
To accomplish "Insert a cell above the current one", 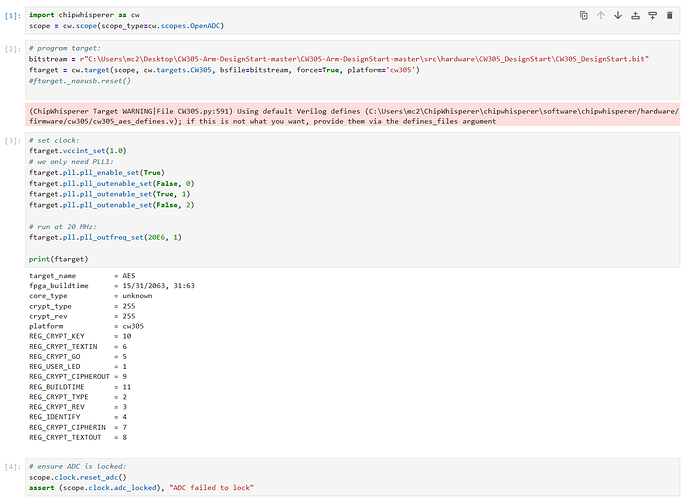I will coord(635,15).
